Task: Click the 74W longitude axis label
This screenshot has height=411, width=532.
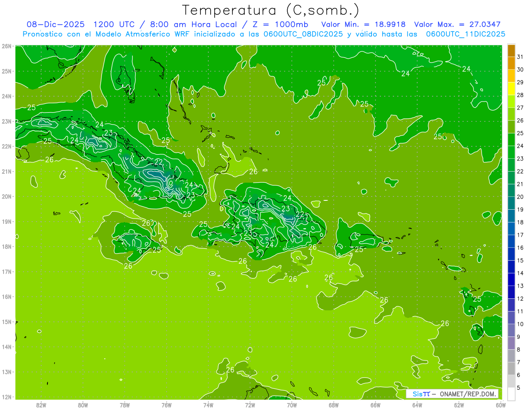Action: click(208, 404)
